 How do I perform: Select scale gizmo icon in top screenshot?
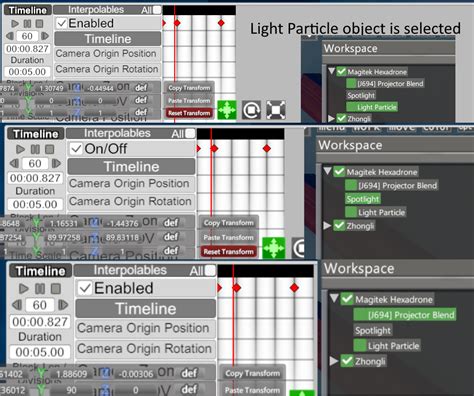[276, 110]
